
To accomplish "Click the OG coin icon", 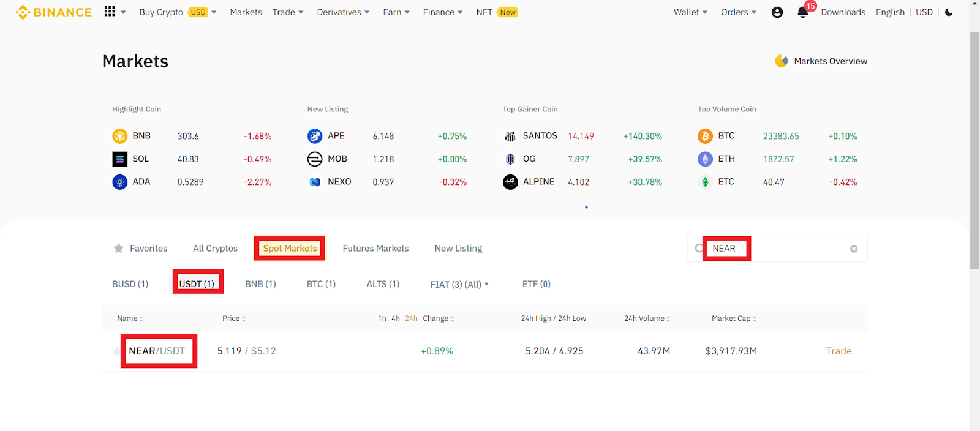I will pos(510,159).
